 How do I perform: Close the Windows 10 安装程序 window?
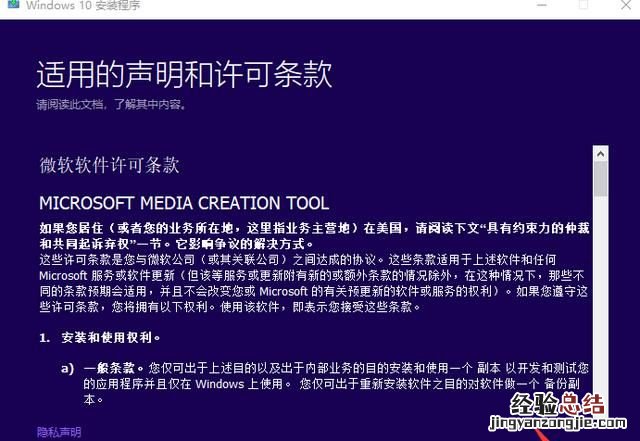(626, 5)
